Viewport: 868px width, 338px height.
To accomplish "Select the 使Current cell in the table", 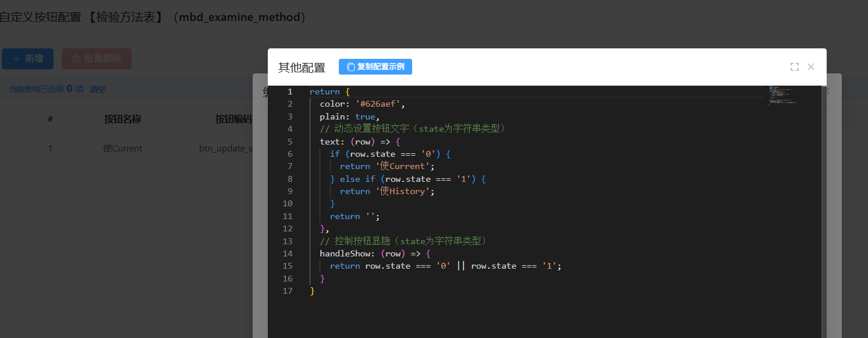I will coord(122,149).
